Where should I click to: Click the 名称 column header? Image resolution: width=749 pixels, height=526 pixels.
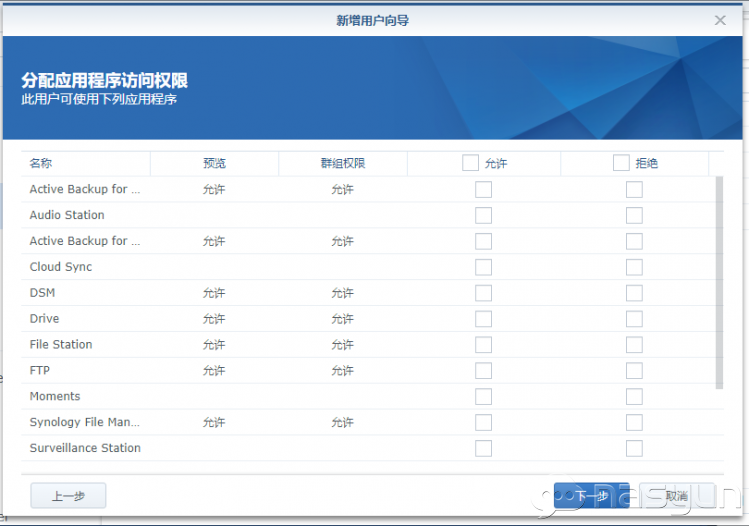point(86,163)
